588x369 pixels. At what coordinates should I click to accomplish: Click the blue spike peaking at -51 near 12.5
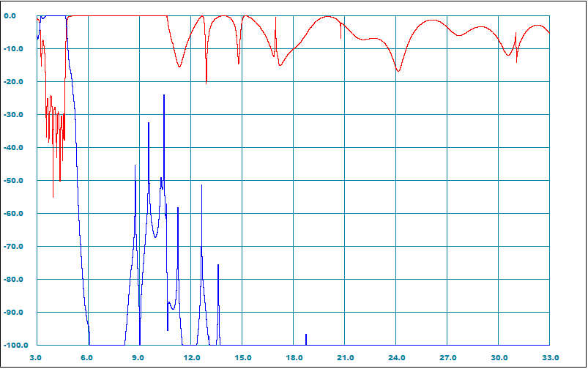[202, 187]
